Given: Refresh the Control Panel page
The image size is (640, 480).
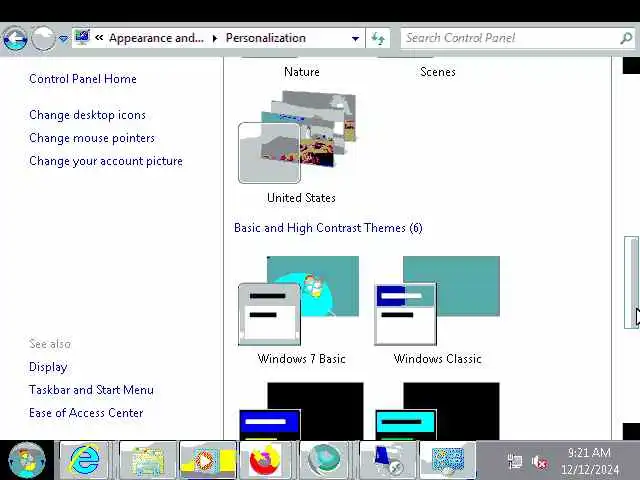Looking at the screenshot, I should point(378,38).
